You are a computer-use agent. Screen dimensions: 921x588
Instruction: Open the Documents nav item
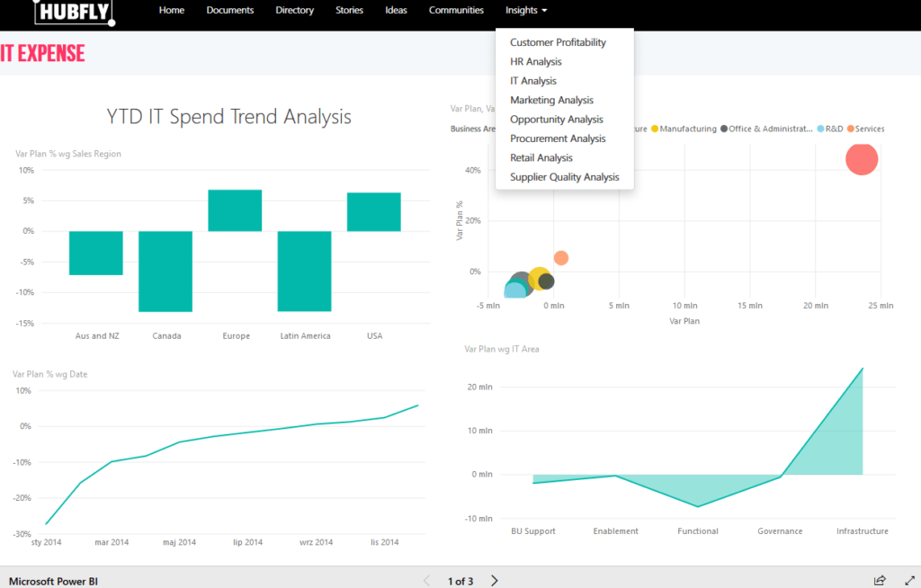coord(229,10)
